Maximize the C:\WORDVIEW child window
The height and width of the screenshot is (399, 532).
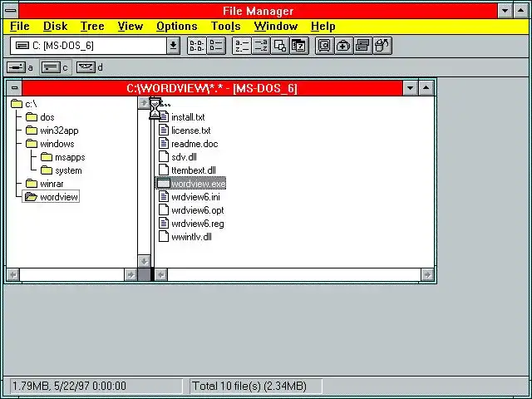[426, 88]
